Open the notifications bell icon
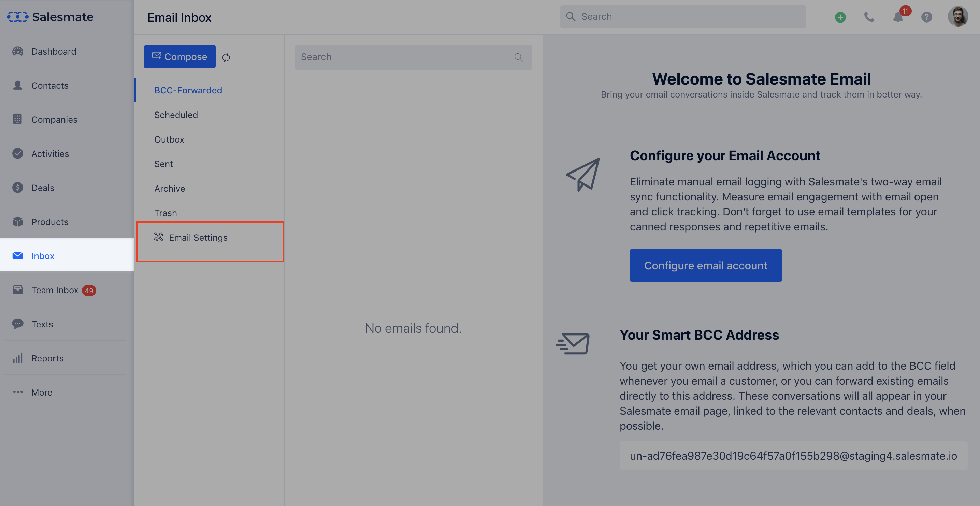The height and width of the screenshot is (506, 980). tap(898, 17)
